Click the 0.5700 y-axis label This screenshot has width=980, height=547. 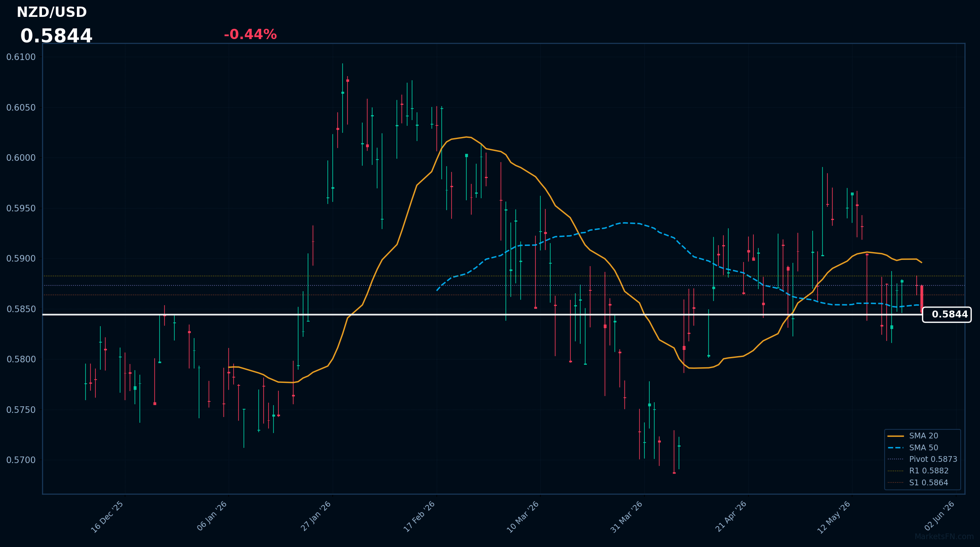coord(21,460)
